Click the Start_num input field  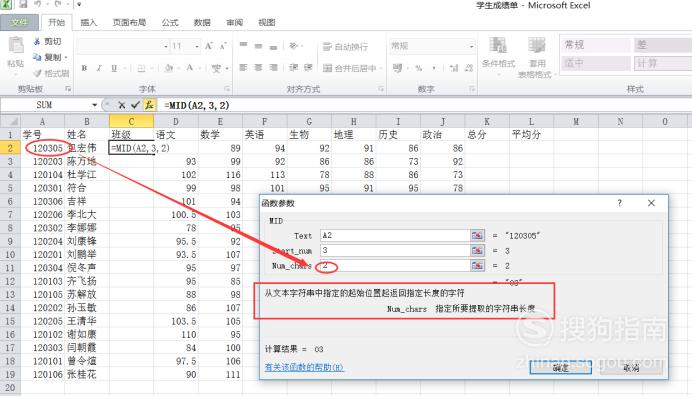tap(395, 250)
